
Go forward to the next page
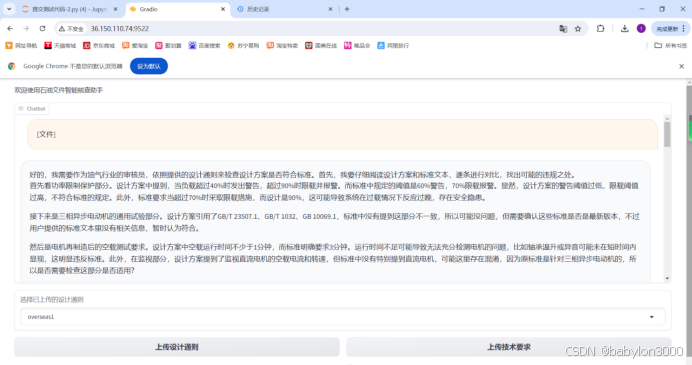26,29
